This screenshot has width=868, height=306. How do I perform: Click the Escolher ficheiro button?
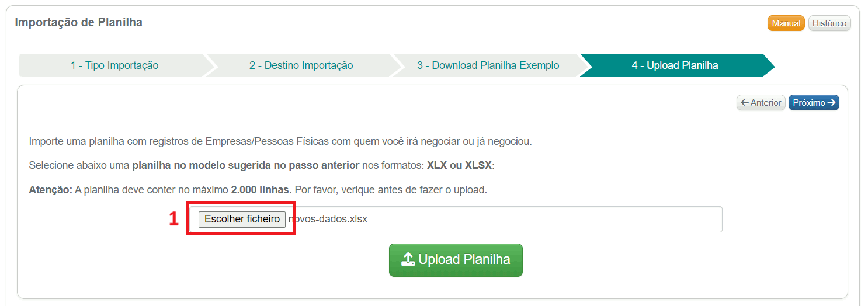click(242, 219)
